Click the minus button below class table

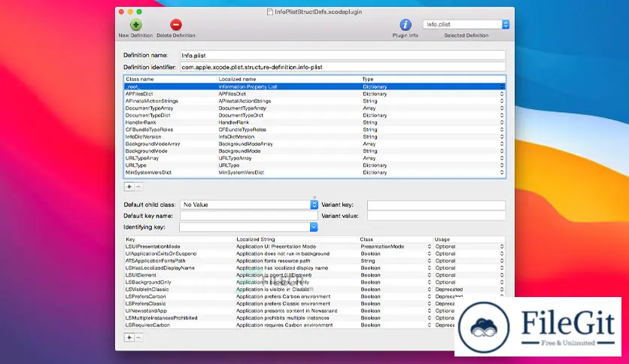click(138, 186)
